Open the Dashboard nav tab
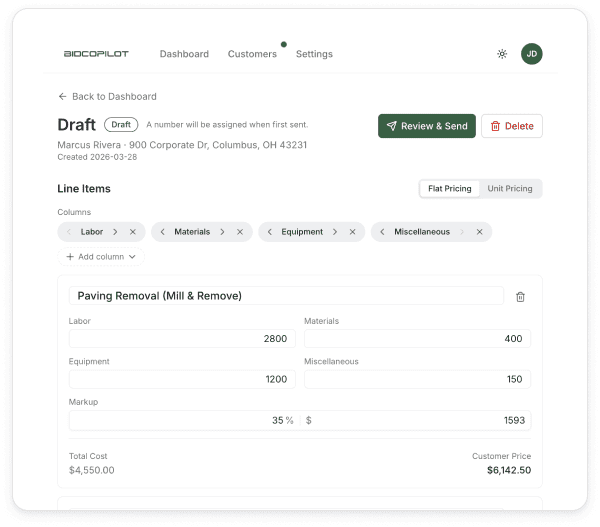 [184, 54]
